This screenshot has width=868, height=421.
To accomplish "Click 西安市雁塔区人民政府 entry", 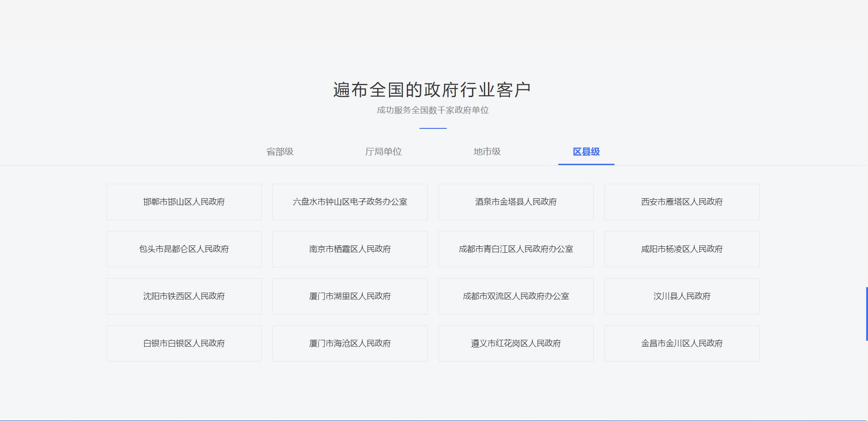I will [682, 202].
